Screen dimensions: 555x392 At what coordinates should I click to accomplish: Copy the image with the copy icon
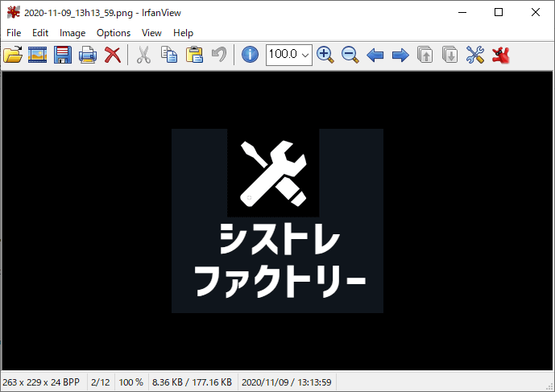point(169,55)
